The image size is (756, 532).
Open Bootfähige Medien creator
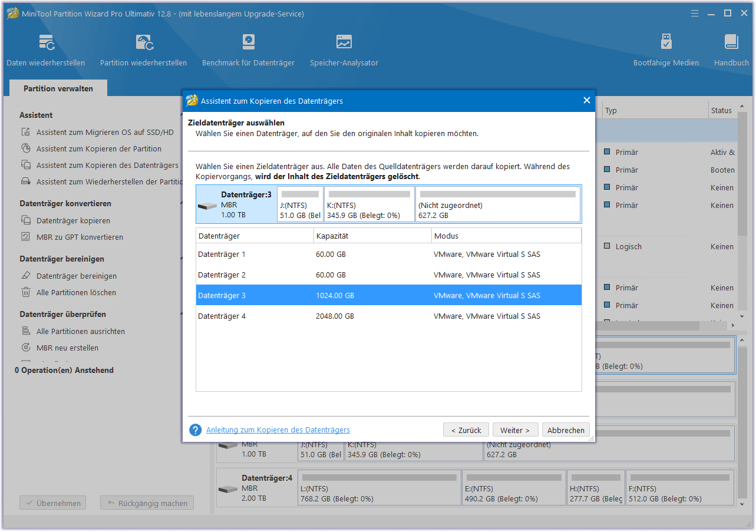click(x=666, y=50)
